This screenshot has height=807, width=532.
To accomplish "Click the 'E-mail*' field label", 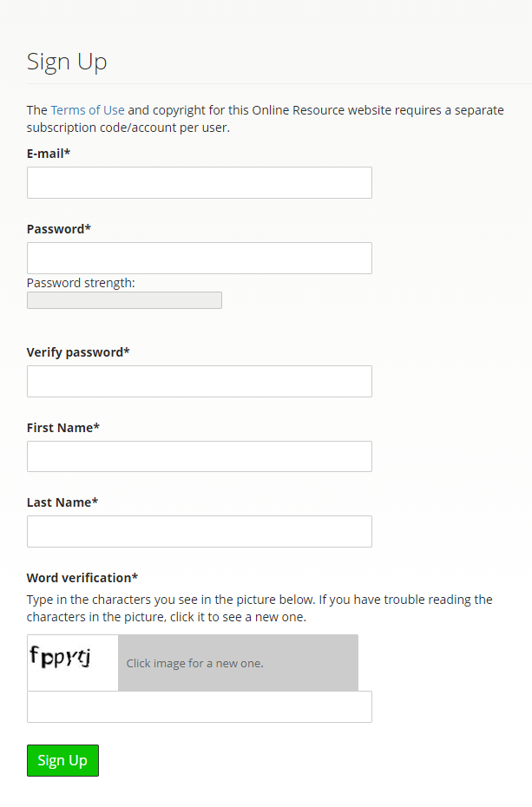I will 49,153.
